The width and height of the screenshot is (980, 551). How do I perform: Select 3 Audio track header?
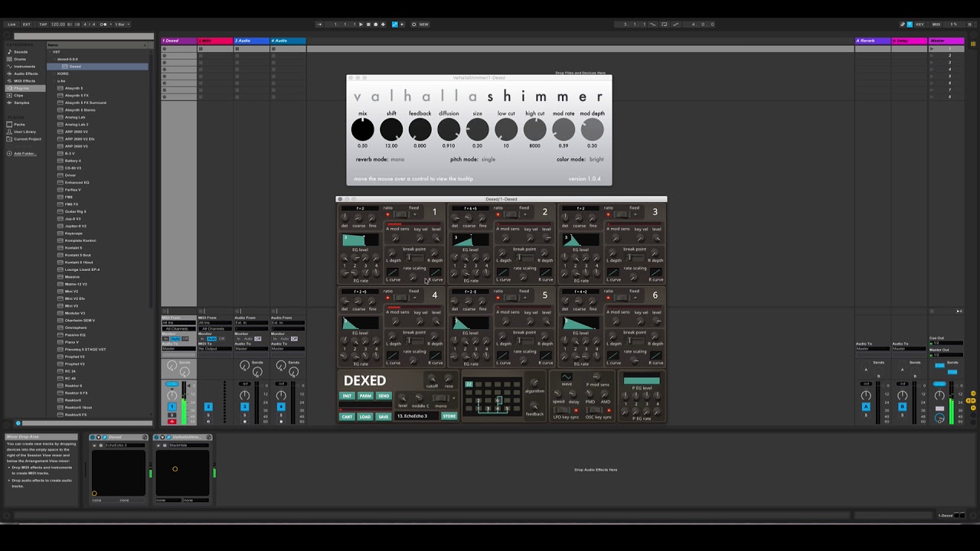point(251,41)
